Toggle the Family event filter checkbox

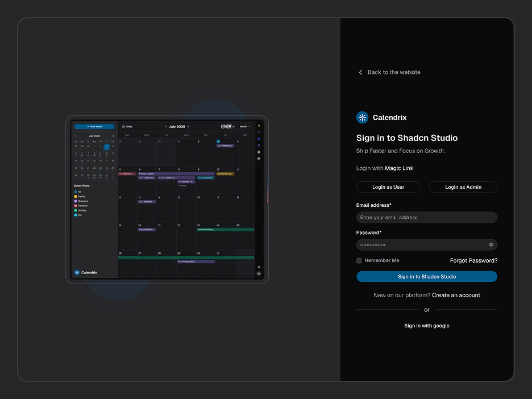point(76,197)
